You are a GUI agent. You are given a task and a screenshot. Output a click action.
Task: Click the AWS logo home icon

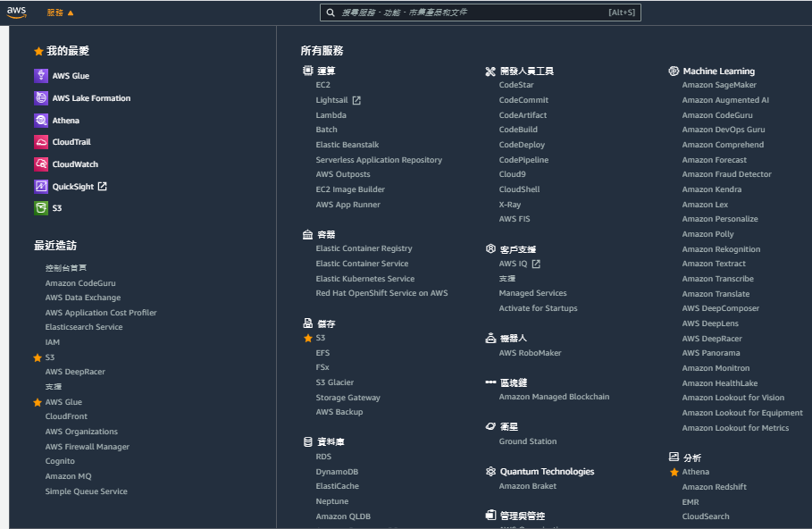point(17,13)
